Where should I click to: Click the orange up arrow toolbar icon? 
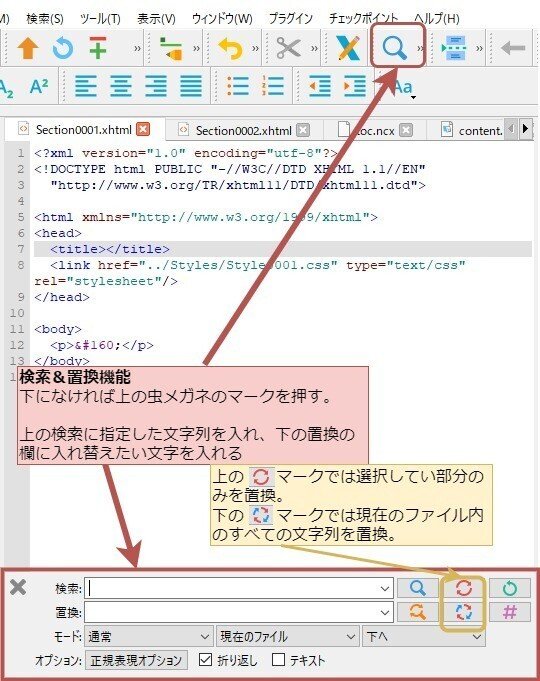(28, 48)
